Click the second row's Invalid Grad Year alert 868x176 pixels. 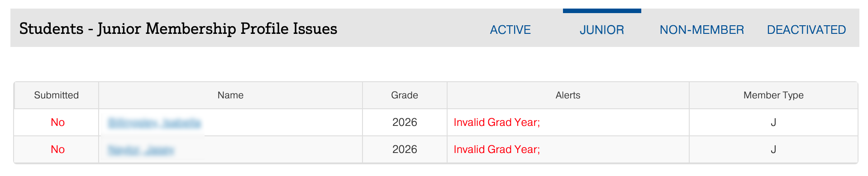[497, 149]
